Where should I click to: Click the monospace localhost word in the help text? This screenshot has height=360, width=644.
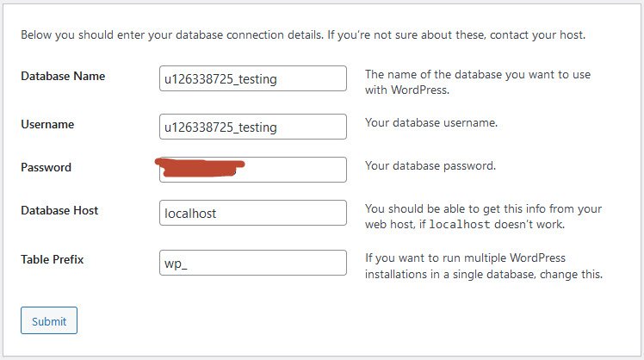[x=460, y=225]
